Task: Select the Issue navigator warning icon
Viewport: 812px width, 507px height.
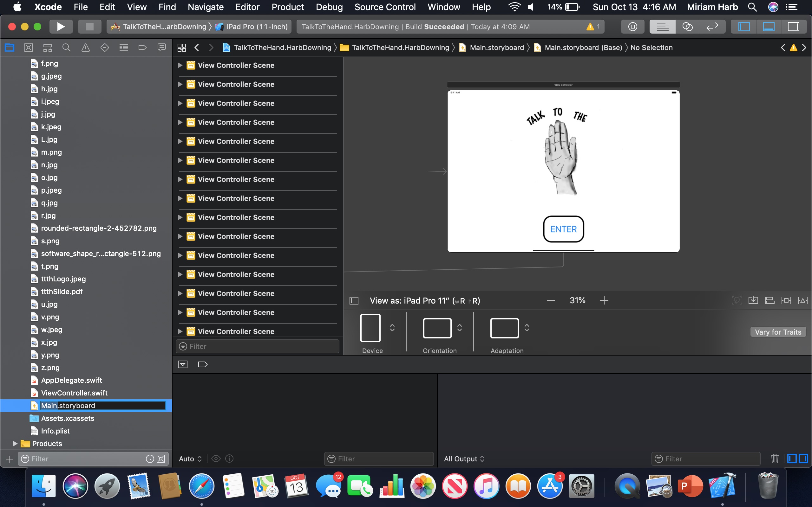Action: pos(86,48)
